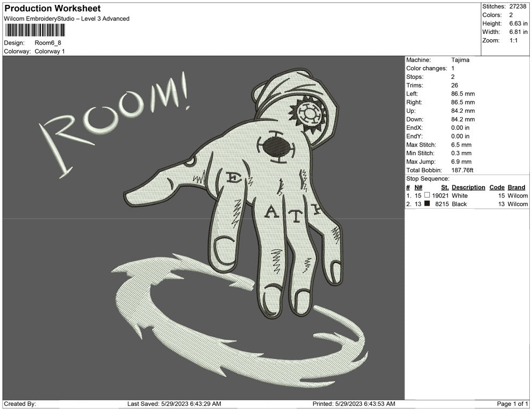Click the White thread color swatch
The width and height of the screenshot is (532, 409).
(427, 195)
